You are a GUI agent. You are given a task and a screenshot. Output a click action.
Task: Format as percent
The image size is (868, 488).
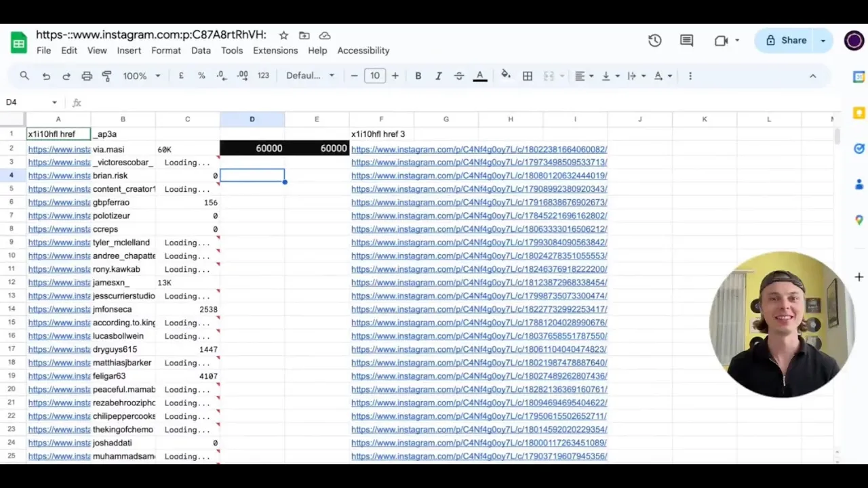pos(201,76)
